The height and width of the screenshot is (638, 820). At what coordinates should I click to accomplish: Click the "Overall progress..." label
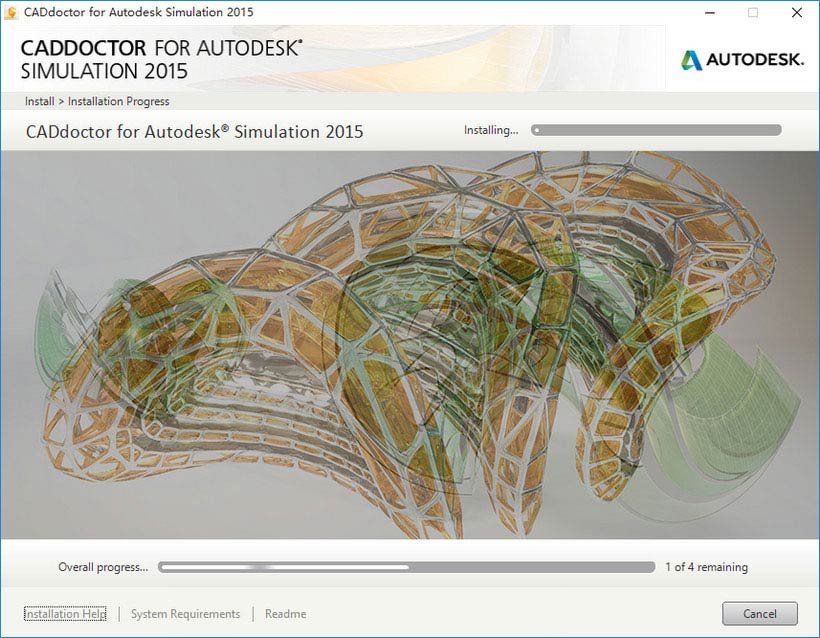(x=103, y=567)
